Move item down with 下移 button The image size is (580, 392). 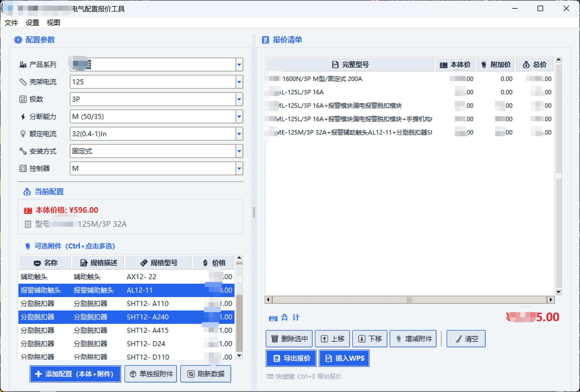[370, 339]
